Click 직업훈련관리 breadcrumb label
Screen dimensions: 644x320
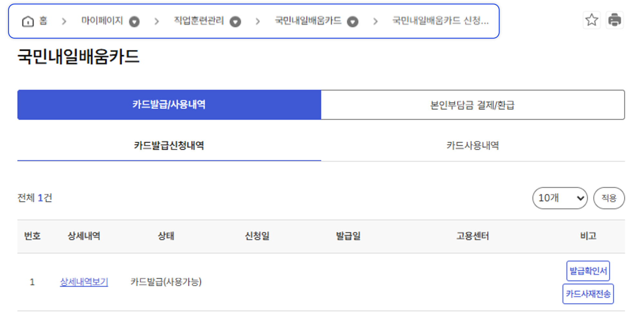199,21
